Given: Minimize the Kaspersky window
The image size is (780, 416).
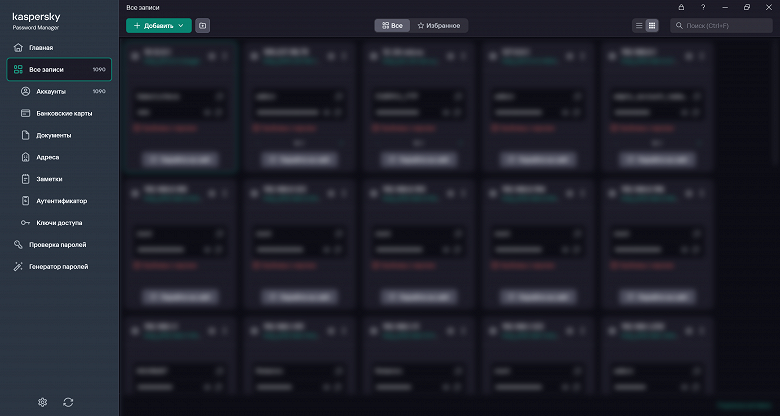Looking at the screenshot, I should point(725,7).
